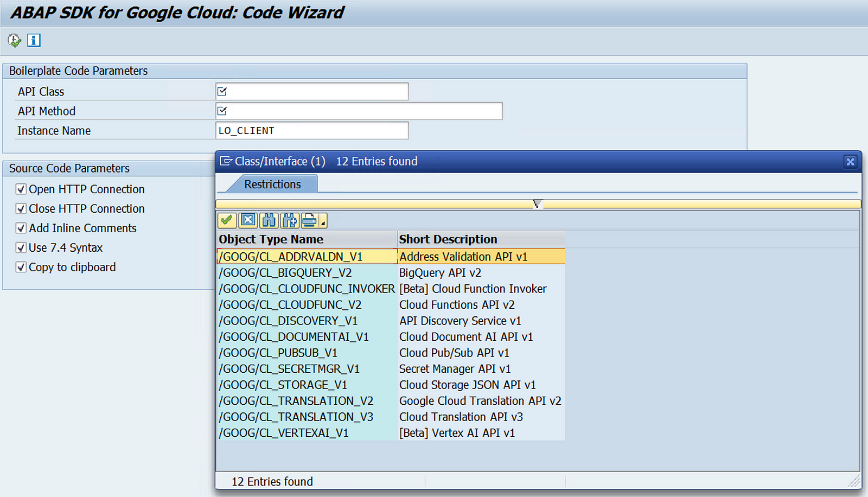Edit the Instance Name field LO_CLIENT
Image resolution: width=868 pixels, height=497 pixels.
pyautogui.click(x=312, y=131)
